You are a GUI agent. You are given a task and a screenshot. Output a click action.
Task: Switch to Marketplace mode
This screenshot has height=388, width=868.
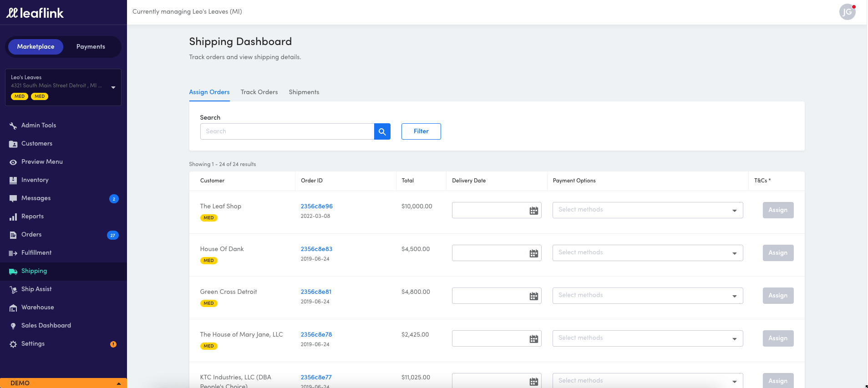(x=36, y=47)
